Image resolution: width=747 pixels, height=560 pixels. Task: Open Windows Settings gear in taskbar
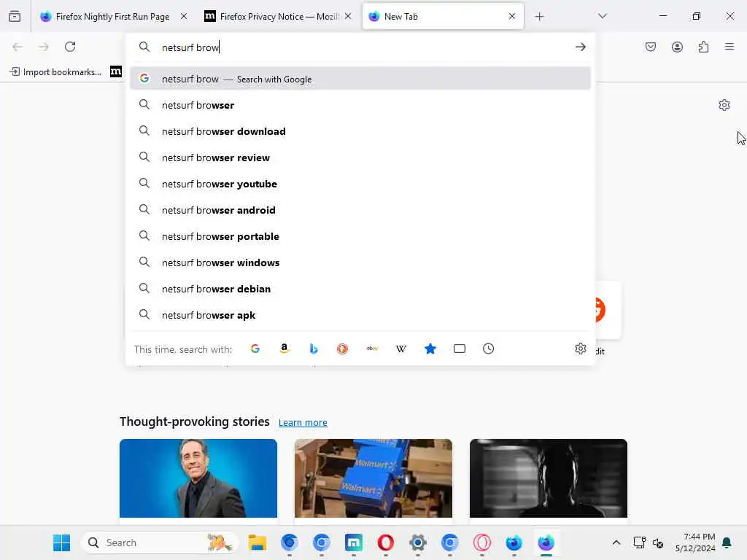(x=418, y=542)
